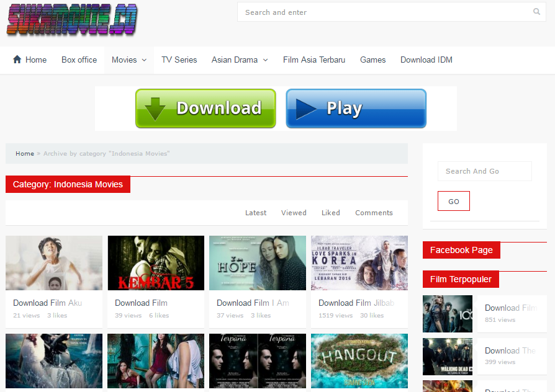Screen dimensions: 555x392
Task: Focus the 'Search and enter' top field
Action: pyautogui.click(x=391, y=12)
